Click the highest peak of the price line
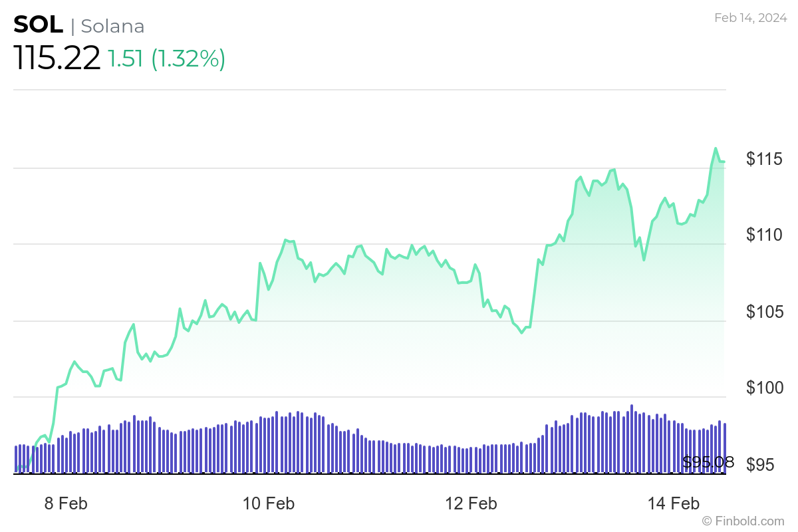The image size is (798, 532). (x=716, y=148)
